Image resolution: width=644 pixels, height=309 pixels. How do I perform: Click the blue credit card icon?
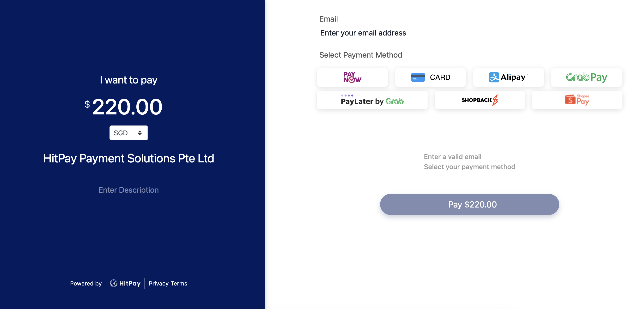[x=418, y=77]
